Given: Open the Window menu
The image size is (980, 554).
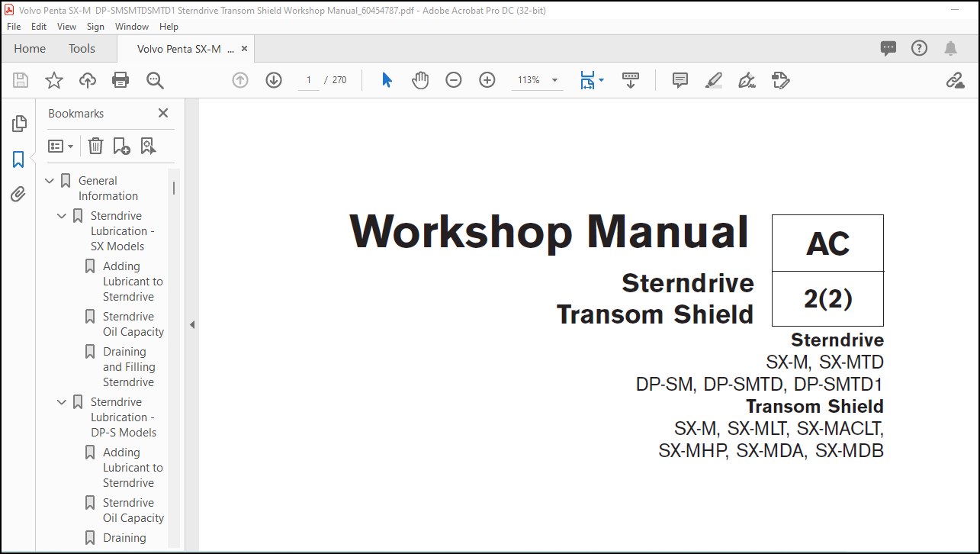Looking at the screenshot, I should click(x=132, y=26).
